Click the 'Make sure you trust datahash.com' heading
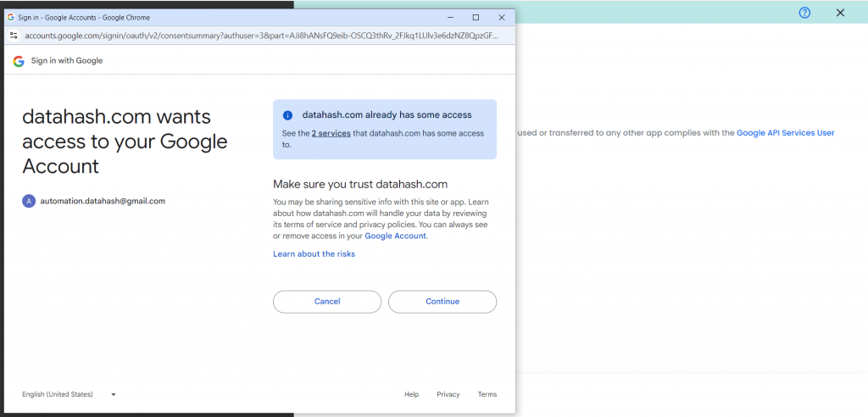Viewport: 868px width, 417px height. click(x=360, y=184)
